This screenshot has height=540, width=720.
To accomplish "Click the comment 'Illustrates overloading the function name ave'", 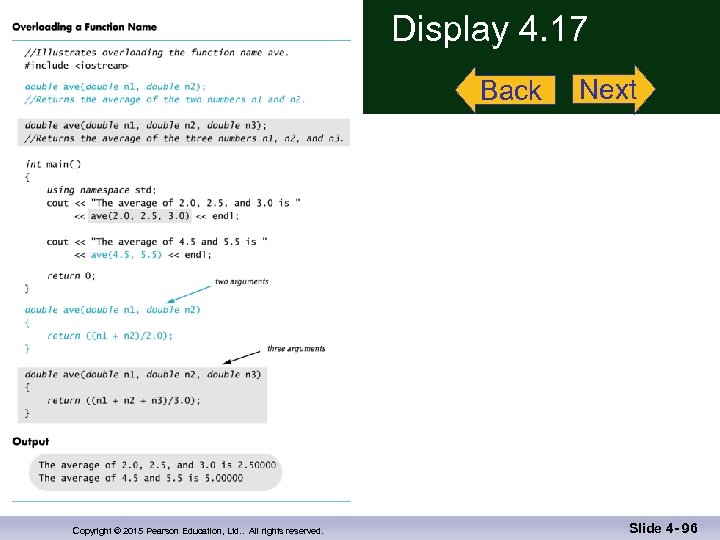I will pyautogui.click(x=157, y=52).
